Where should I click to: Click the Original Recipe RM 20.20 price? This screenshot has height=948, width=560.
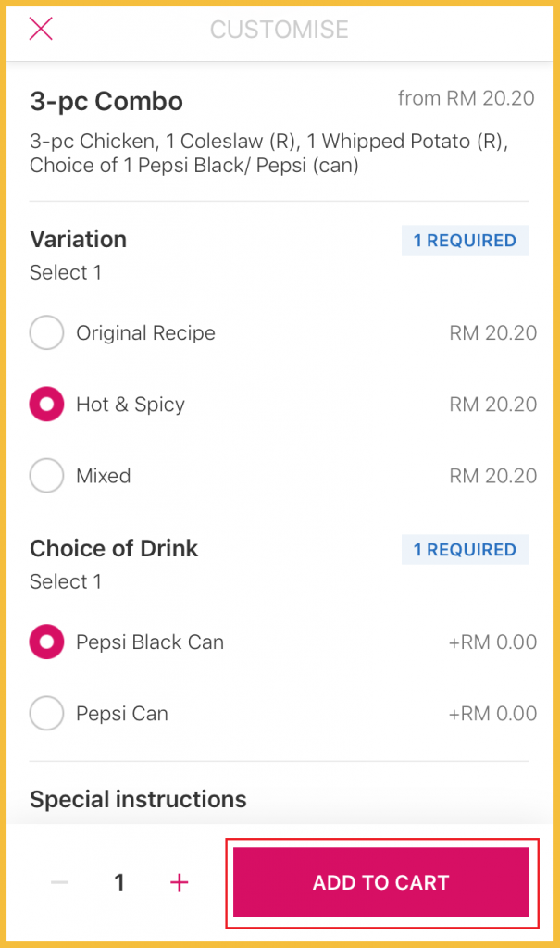coord(492,333)
